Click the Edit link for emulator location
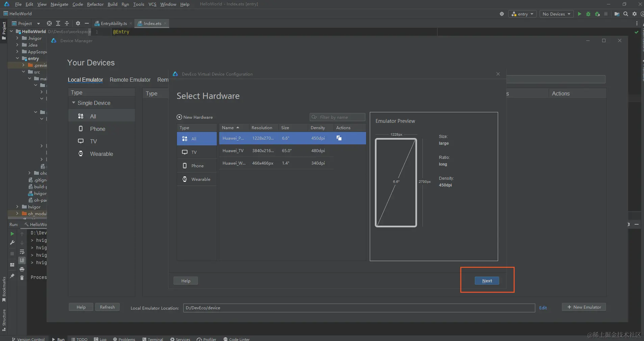This screenshot has width=644, height=341. (x=543, y=308)
